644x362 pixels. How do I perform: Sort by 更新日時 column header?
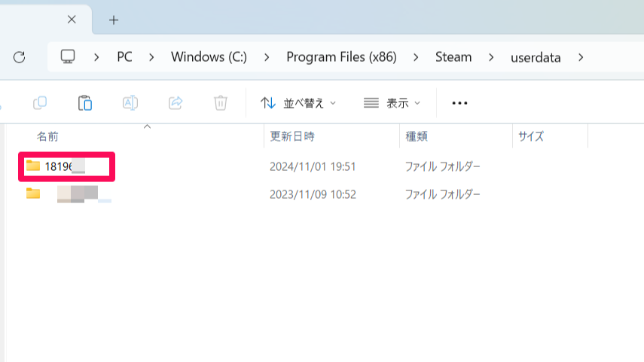pos(291,136)
